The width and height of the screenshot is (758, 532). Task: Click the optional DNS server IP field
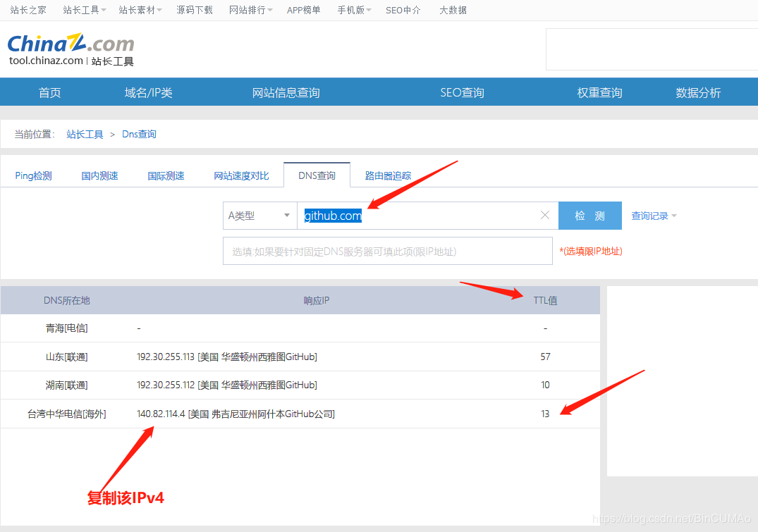click(x=388, y=251)
